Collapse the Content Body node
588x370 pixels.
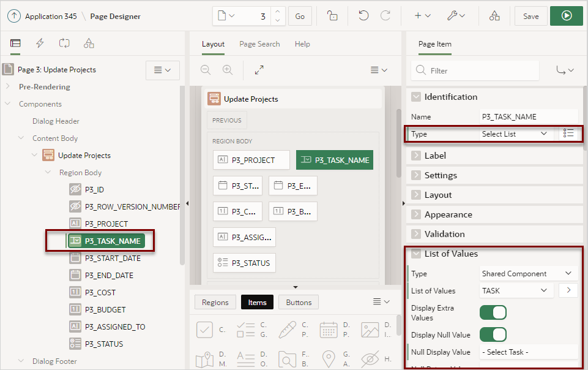pos(21,138)
